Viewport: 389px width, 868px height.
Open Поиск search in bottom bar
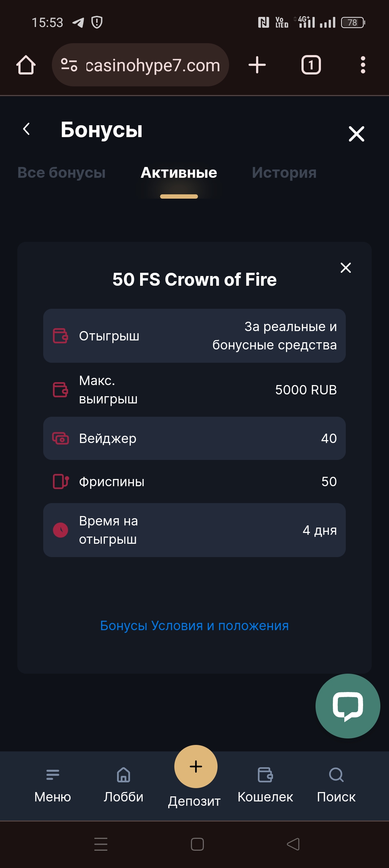[x=336, y=775]
